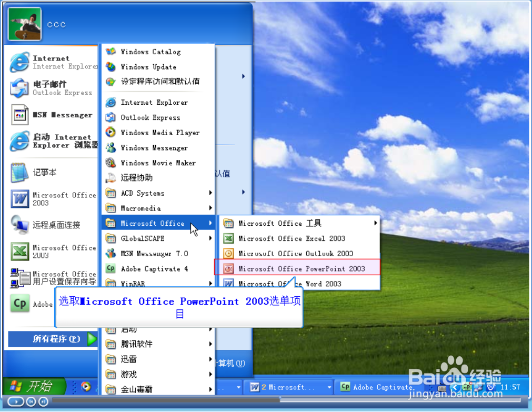Image resolution: width=532 pixels, height=412 pixels.
Task: Open 远程协助 entry
Action: click(x=158, y=177)
